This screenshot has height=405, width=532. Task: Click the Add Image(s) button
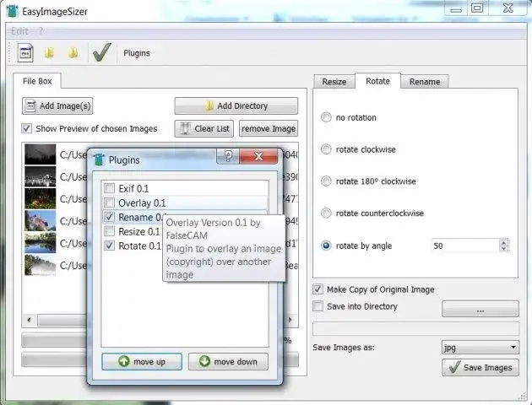coord(57,105)
